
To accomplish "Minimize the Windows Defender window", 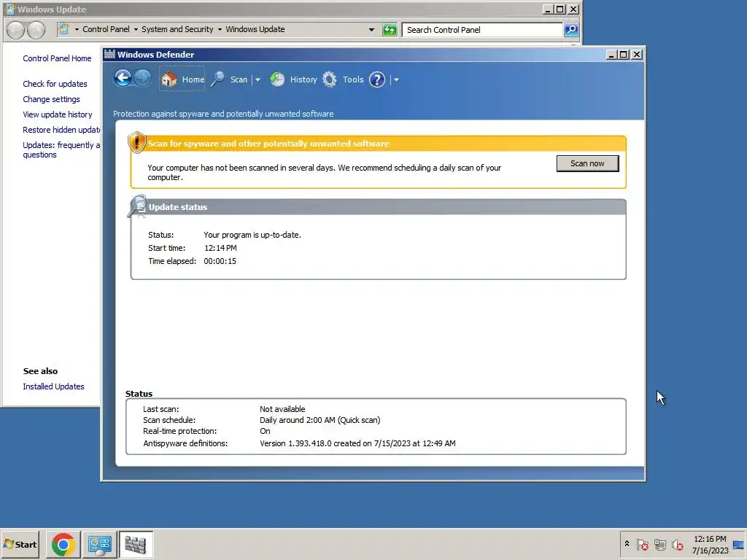I will point(612,55).
